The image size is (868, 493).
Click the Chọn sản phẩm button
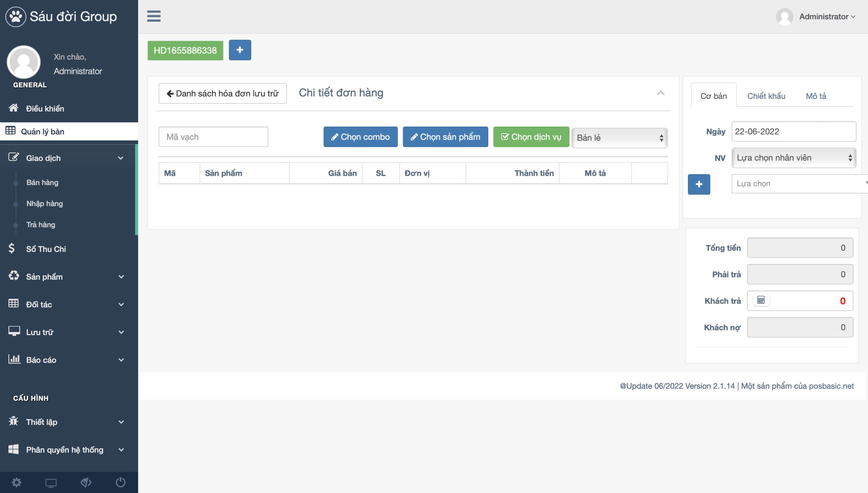click(x=445, y=137)
